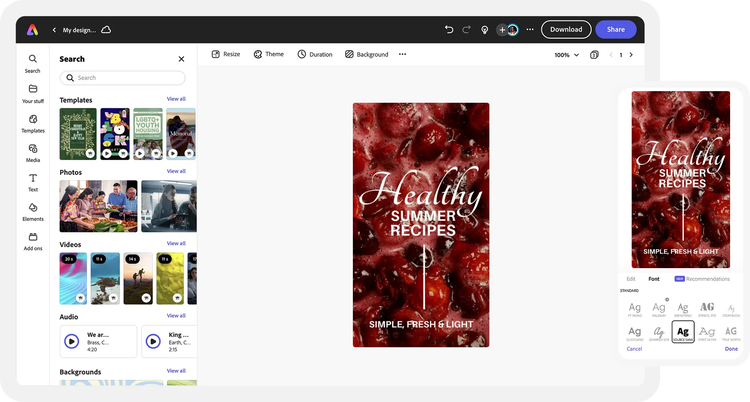
Task: Open the more options ellipsis in toolbar
Action: click(402, 54)
